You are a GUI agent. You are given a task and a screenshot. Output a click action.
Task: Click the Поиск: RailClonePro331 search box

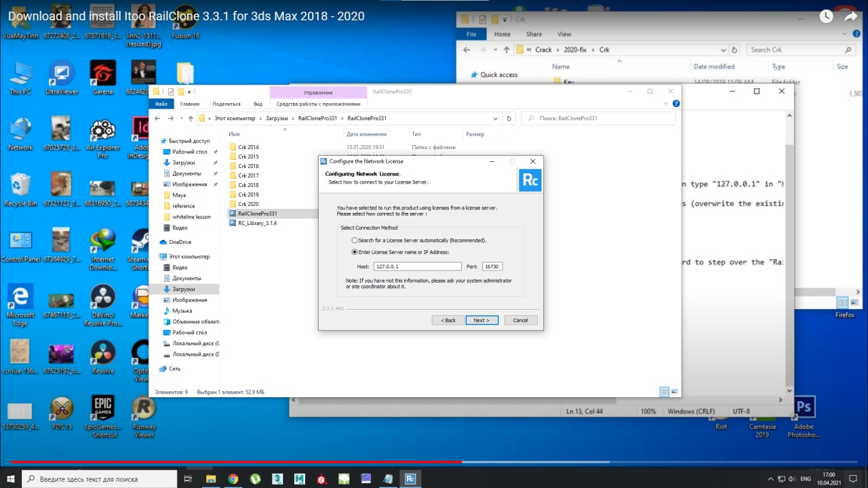click(598, 118)
